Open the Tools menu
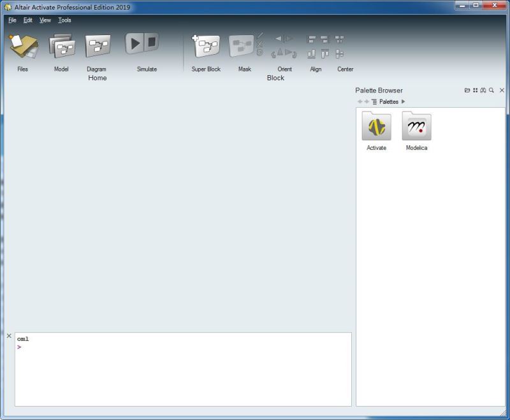 click(64, 20)
